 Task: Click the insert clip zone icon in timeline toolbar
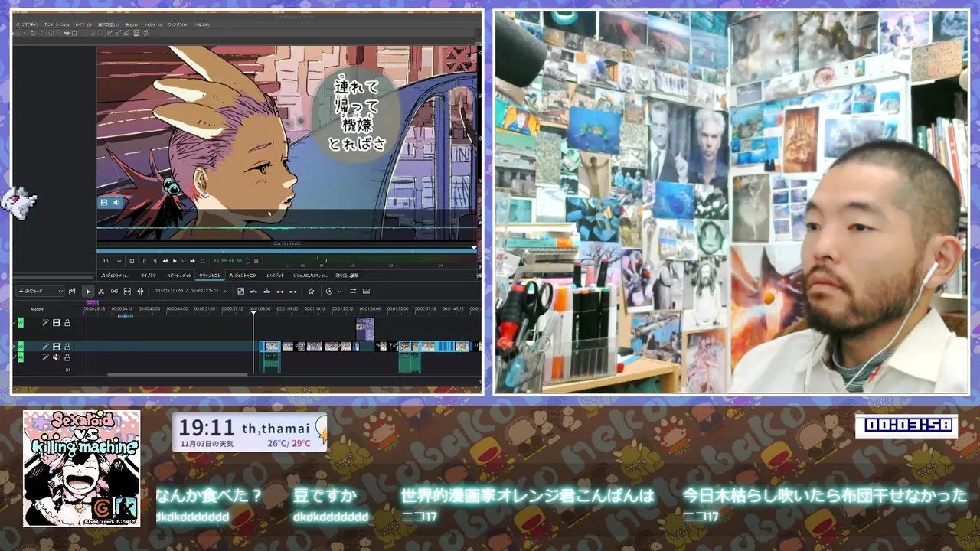coord(253,291)
